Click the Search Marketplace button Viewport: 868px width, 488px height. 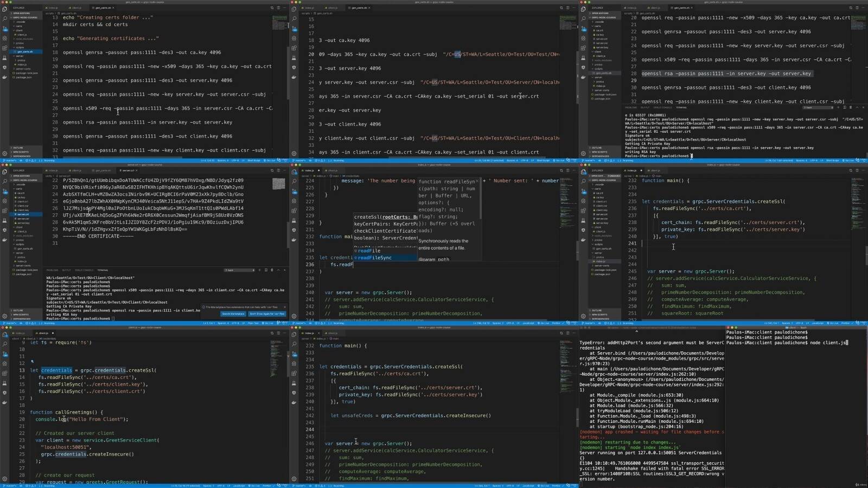tap(233, 314)
